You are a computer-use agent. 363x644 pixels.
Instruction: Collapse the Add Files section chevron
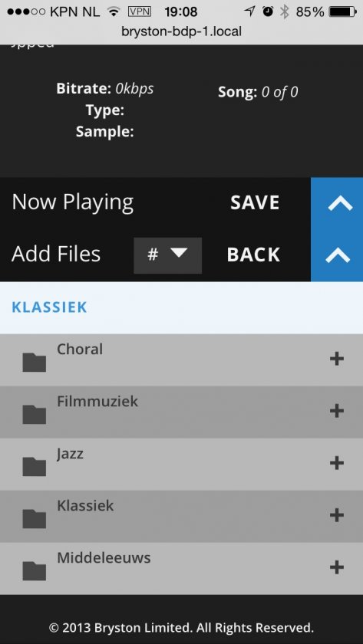pyautogui.click(x=337, y=255)
